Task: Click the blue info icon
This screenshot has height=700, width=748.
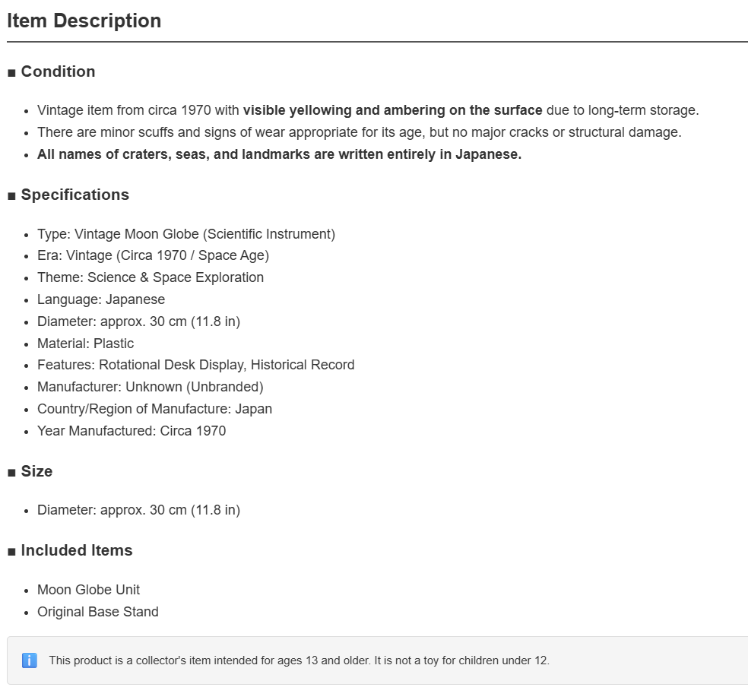Action: (30, 660)
